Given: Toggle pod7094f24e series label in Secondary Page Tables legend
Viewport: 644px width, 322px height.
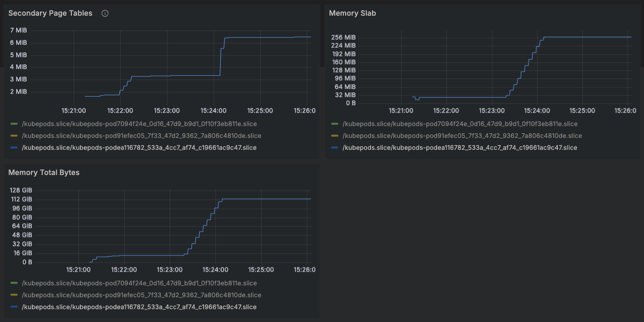Looking at the screenshot, I should tap(139, 124).
